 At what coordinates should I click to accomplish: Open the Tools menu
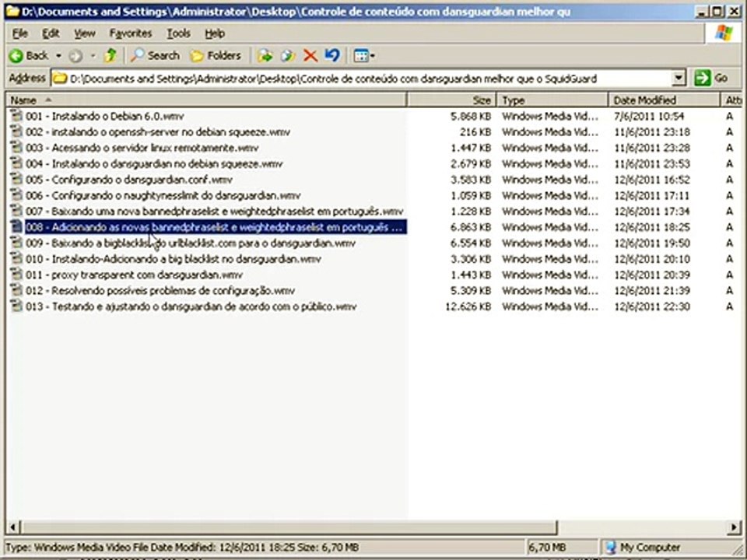pyautogui.click(x=179, y=33)
